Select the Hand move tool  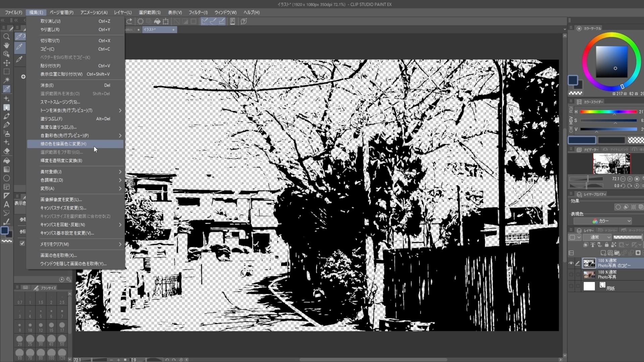pyautogui.click(x=6, y=45)
